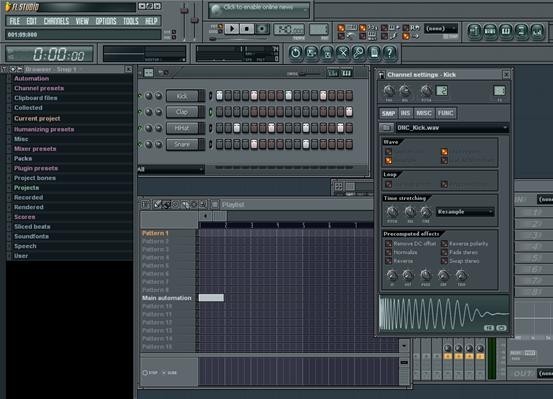Open the Resample time stretching dropdown

pos(465,212)
